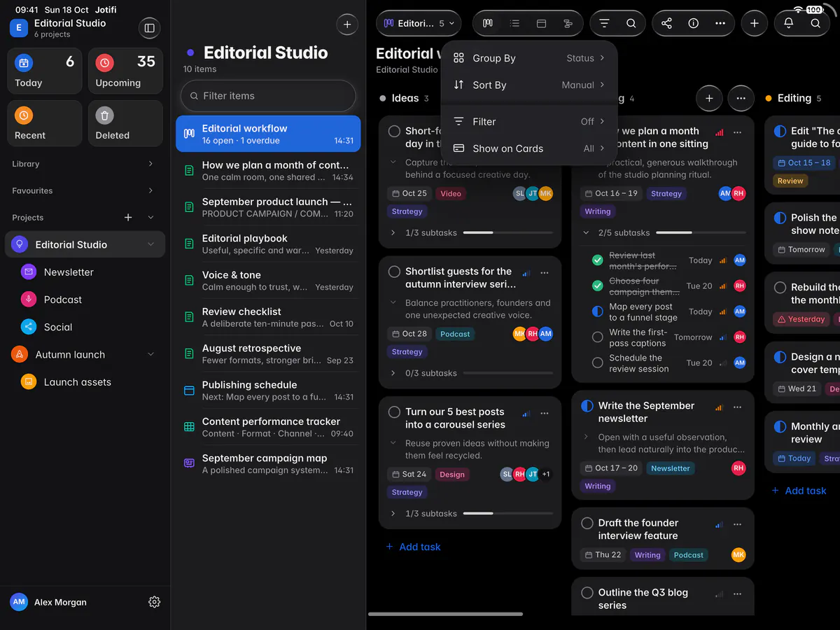
Task: Open the Podcast project in sidebar
Action: tap(63, 300)
